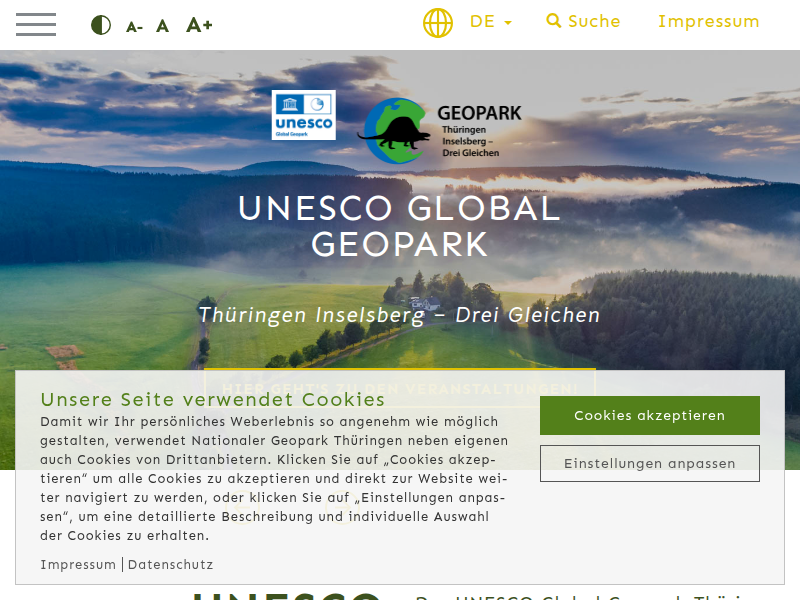Image resolution: width=800 pixels, height=600 pixels.
Task: Open Impressum link in cookie banner
Action: tap(78, 564)
